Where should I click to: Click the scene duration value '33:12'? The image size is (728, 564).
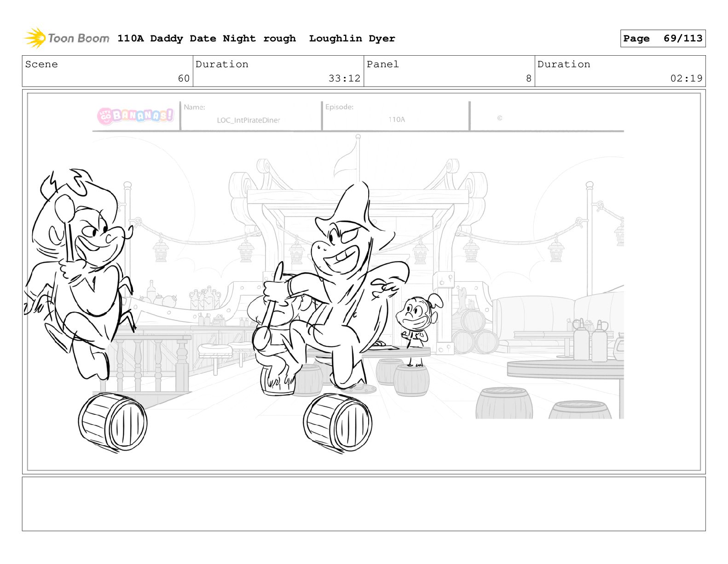click(344, 78)
